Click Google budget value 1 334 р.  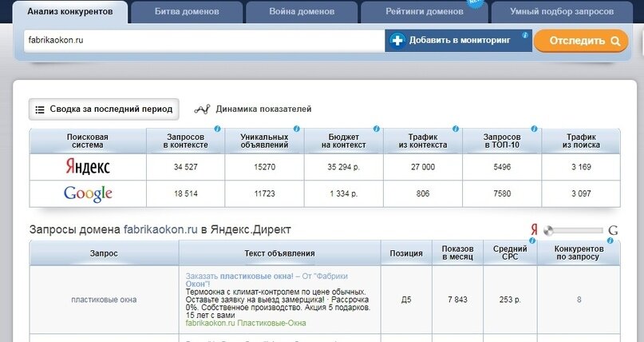click(343, 193)
